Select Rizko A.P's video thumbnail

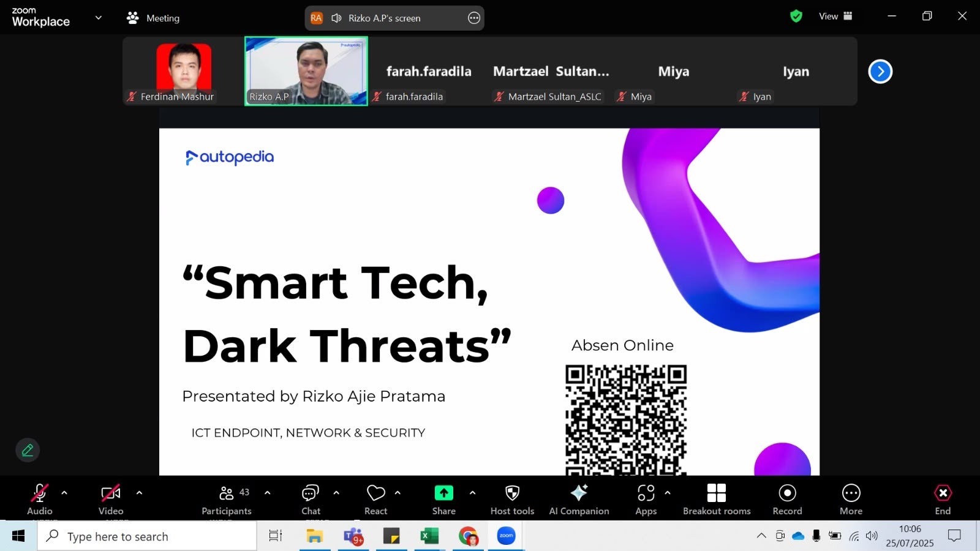pyautogui.click(x=306, y=71)
